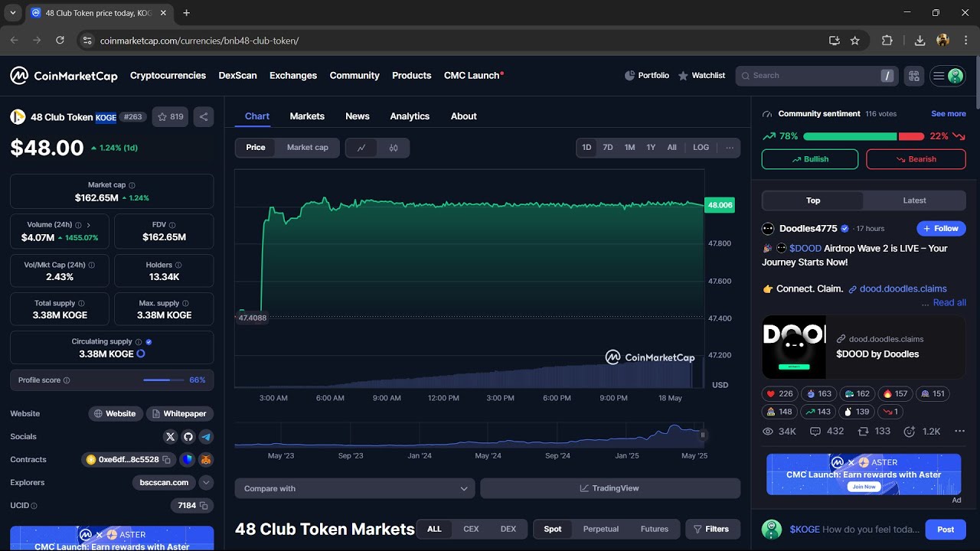The image size is (980, 551).
Task: Click the grid icon beside search box
Action: click(913, 76)
